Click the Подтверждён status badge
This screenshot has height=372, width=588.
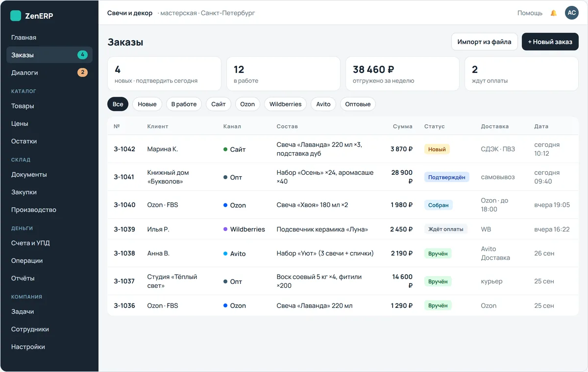pos(447,177)
